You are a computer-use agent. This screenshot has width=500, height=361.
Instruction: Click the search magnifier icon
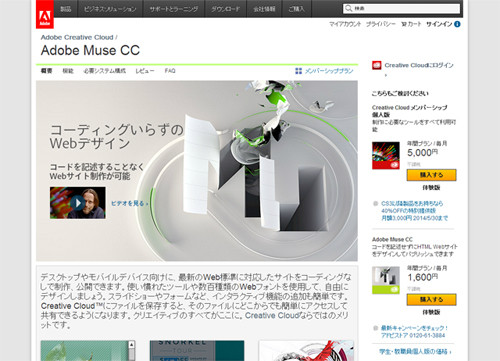click(349, 8)
